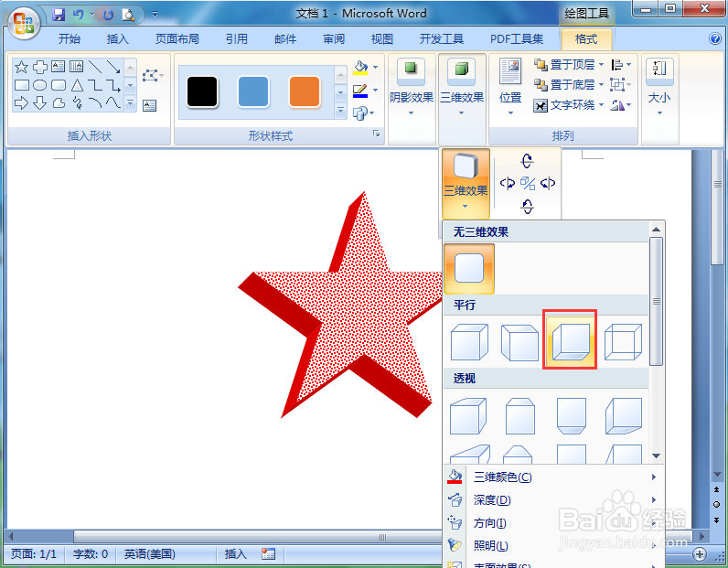Apply shape outline pen color
The width and height of the screenshot is (728, 568).
pyautogui.click(x=360, y=91)
